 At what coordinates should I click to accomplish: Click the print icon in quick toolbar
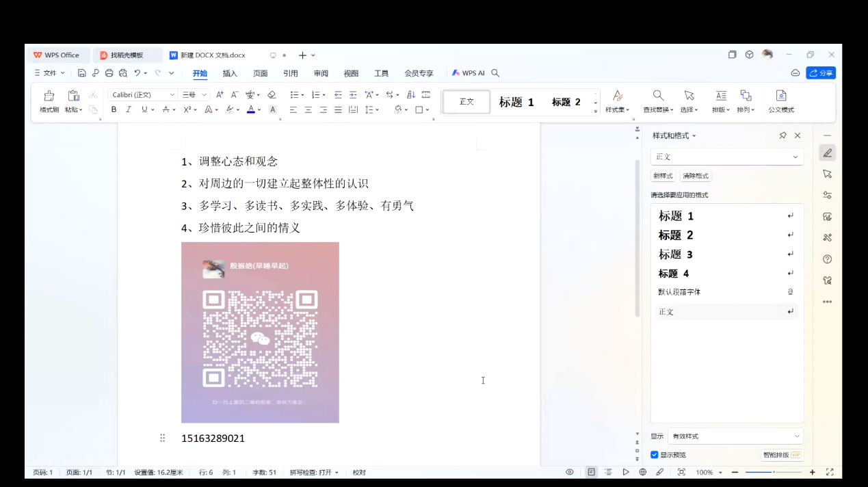tap(109, 73)
